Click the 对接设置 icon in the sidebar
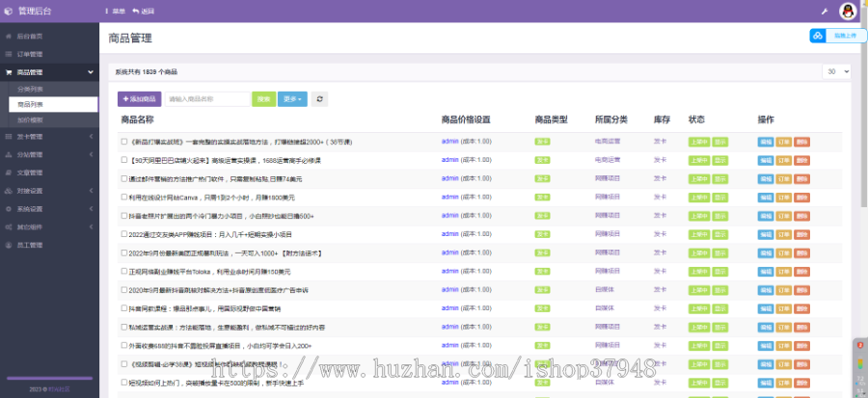This screenshot has height=398, width=868. point(8,191)
